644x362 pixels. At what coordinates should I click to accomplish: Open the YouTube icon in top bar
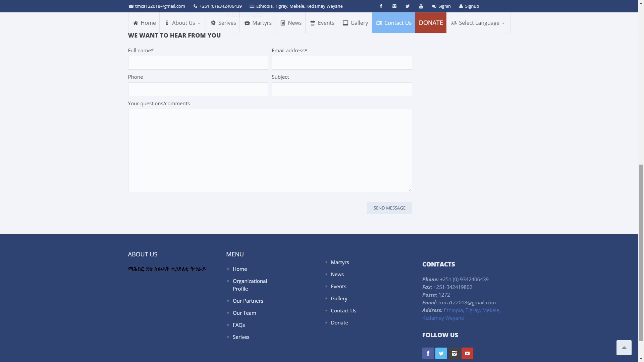tap(421, 6)
